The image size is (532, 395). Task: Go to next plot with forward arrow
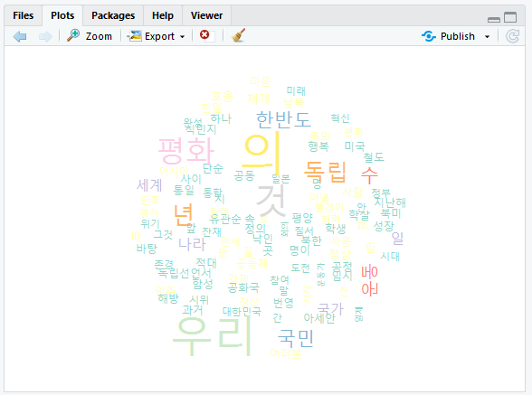tap(45, 36)
